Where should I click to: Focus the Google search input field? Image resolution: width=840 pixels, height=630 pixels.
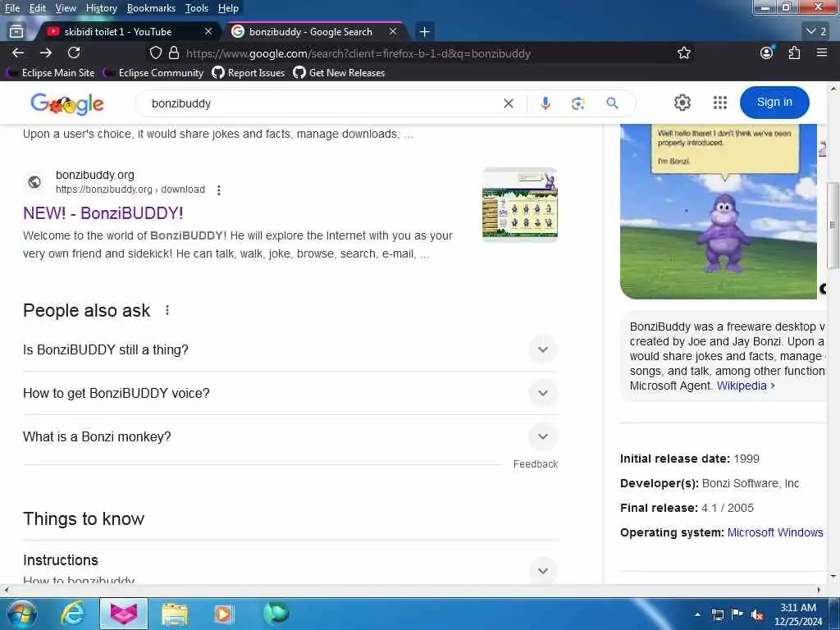[x=322, y=103]
